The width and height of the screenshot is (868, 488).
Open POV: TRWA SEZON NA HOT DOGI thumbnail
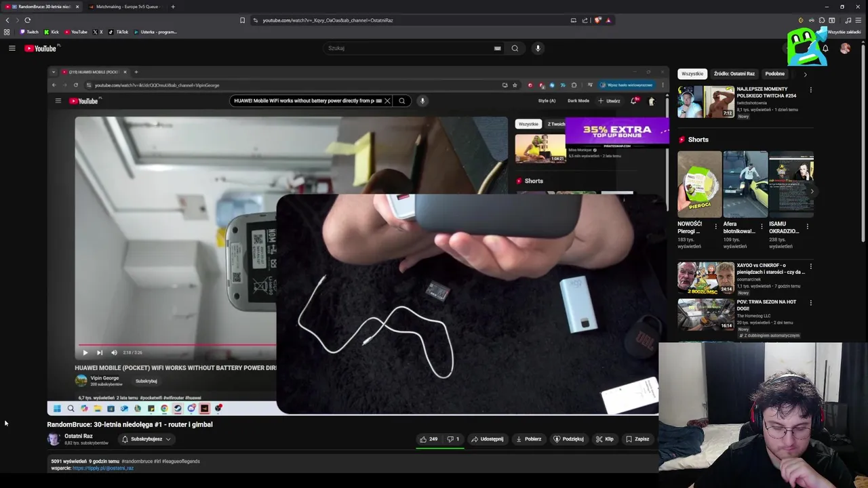pos(705,314)
